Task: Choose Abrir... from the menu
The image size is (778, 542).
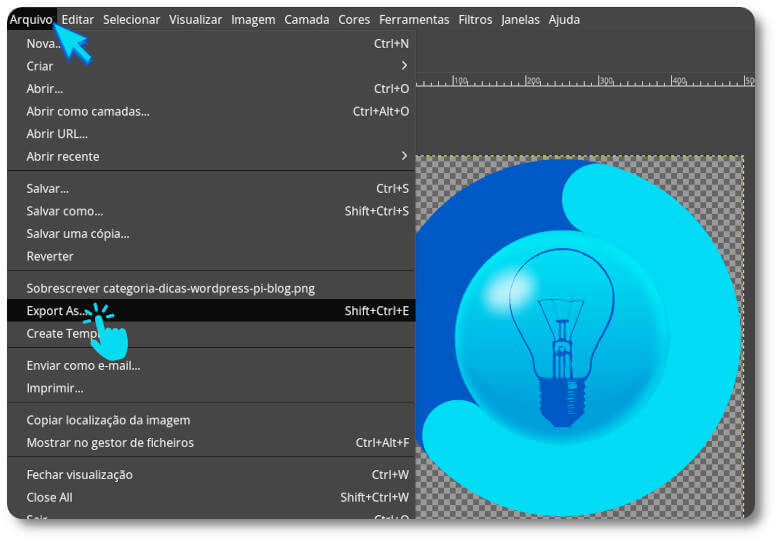Action: coord(211,89)
